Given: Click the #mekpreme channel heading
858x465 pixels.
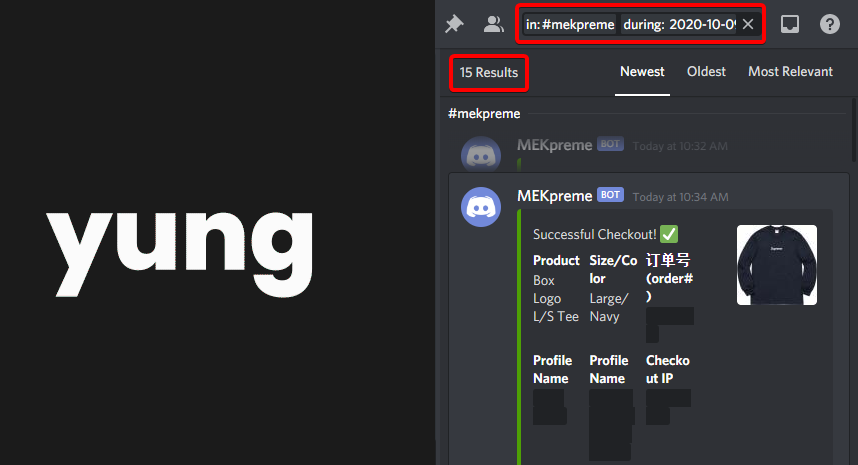Looking at the screenshot, I should tap(484, 114).
